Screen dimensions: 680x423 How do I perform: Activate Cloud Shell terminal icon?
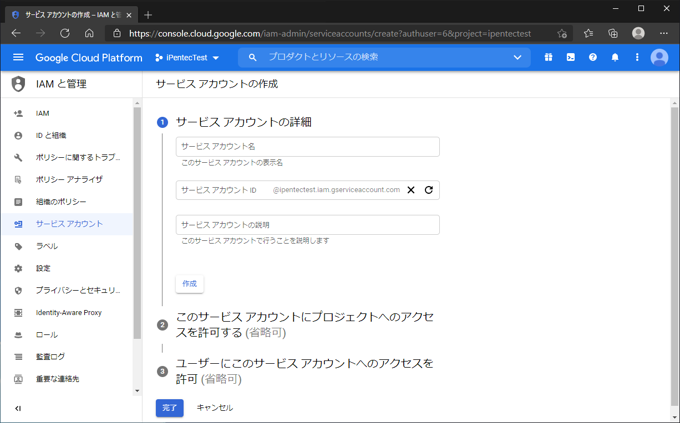(571, 57)
